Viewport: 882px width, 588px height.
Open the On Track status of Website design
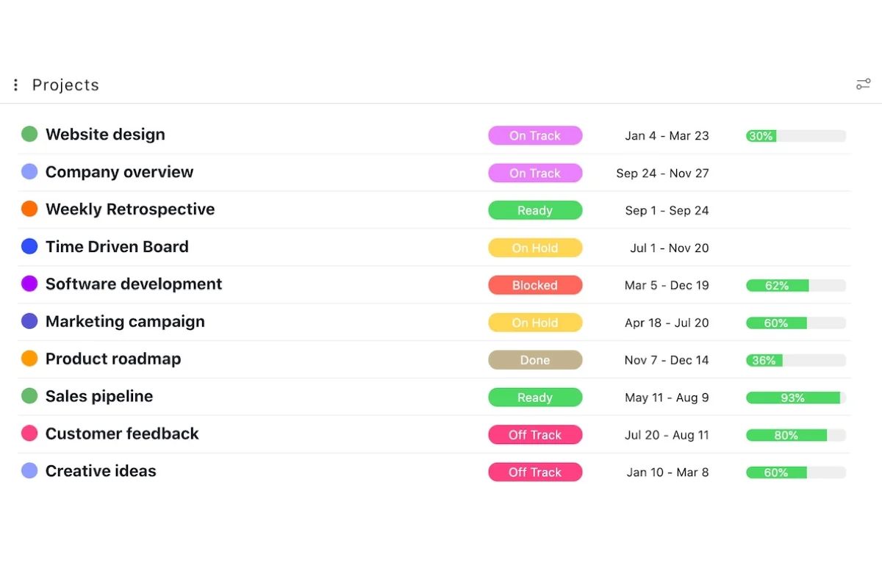coord(535,135)
